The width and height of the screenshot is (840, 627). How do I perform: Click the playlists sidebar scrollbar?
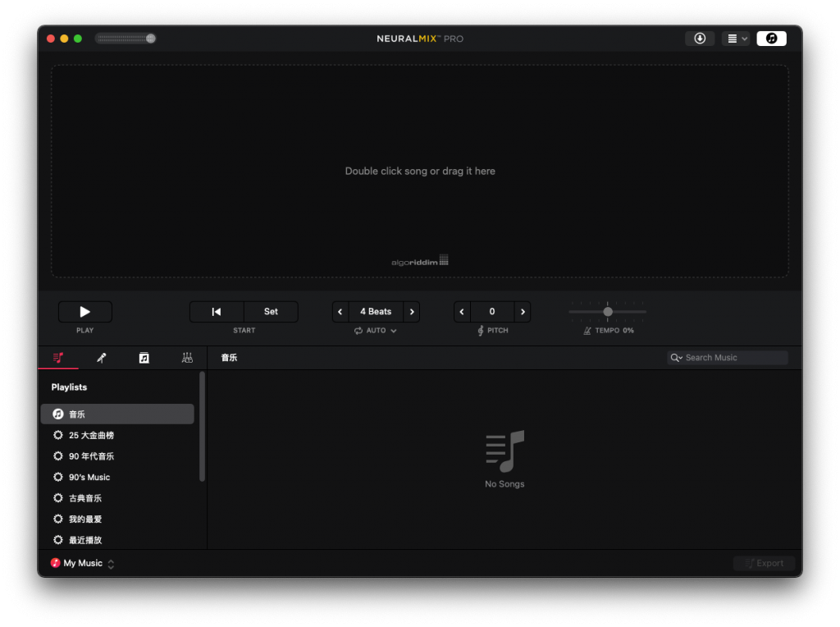click(202, 427)
